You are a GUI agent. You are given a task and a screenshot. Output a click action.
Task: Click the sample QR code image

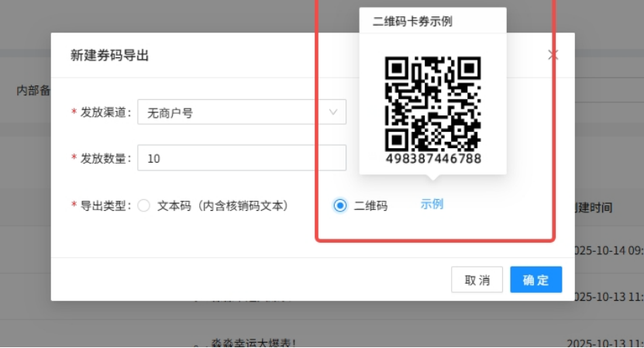(433, 104)
